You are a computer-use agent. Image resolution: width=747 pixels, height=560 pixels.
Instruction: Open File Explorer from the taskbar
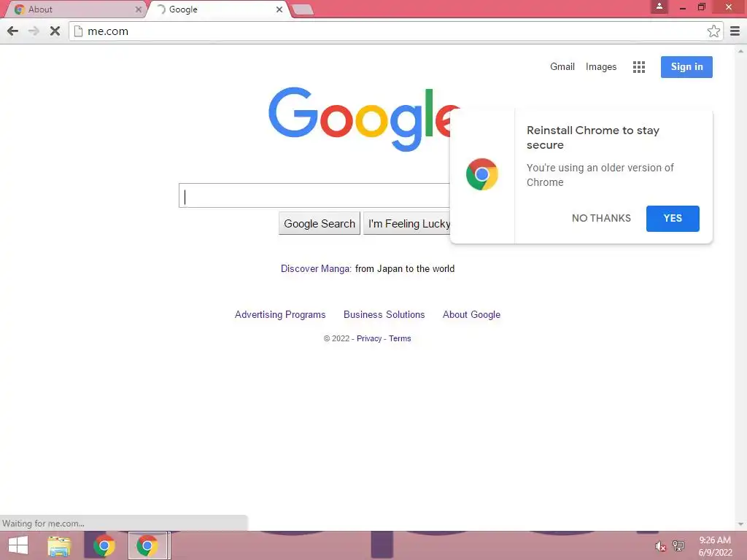60,545
